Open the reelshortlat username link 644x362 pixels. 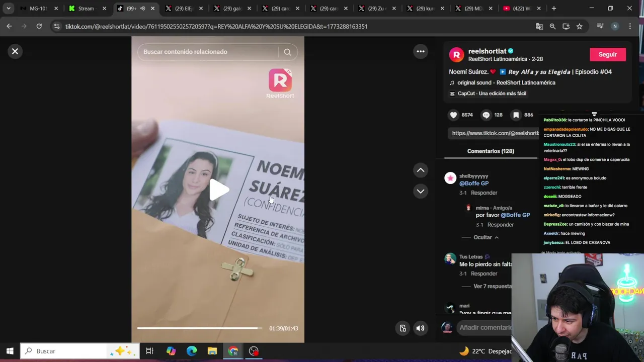pyautogui.click(x=487, y=51)
